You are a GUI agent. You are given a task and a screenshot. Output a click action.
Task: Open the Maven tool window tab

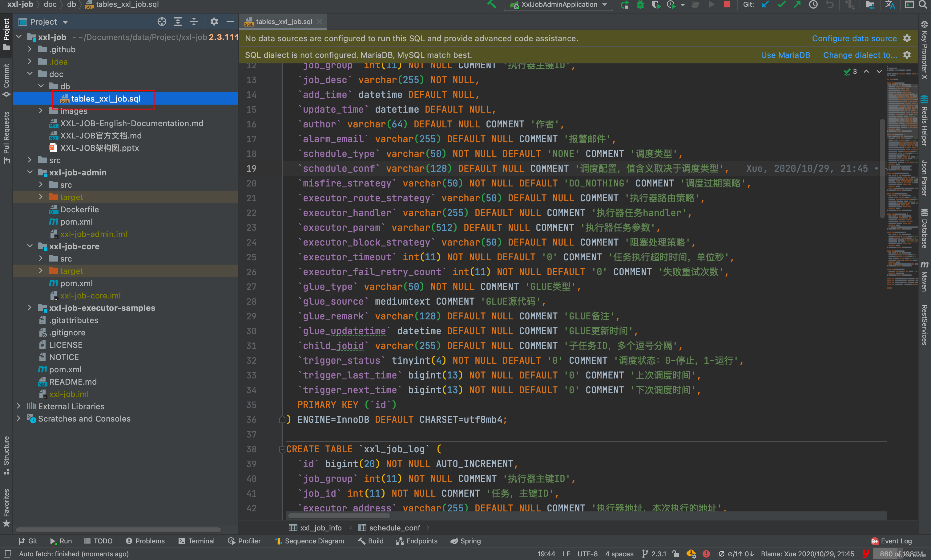point(924,276)
